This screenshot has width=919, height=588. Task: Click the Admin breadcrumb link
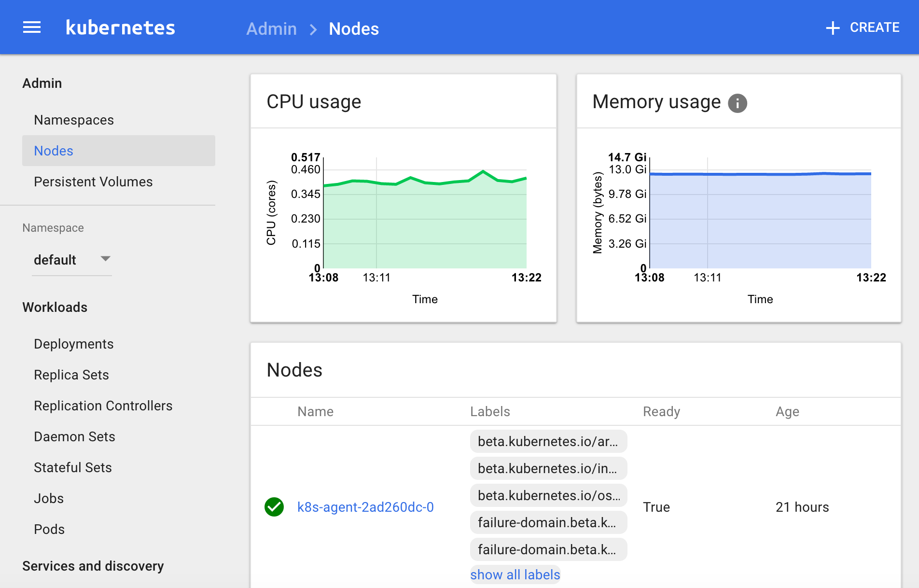271,29
